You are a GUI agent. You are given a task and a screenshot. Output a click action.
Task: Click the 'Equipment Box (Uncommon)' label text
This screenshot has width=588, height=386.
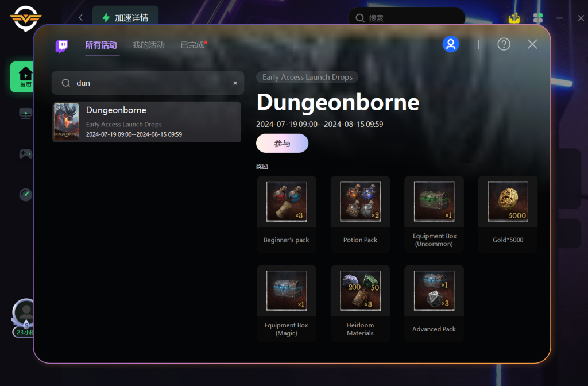434,240
